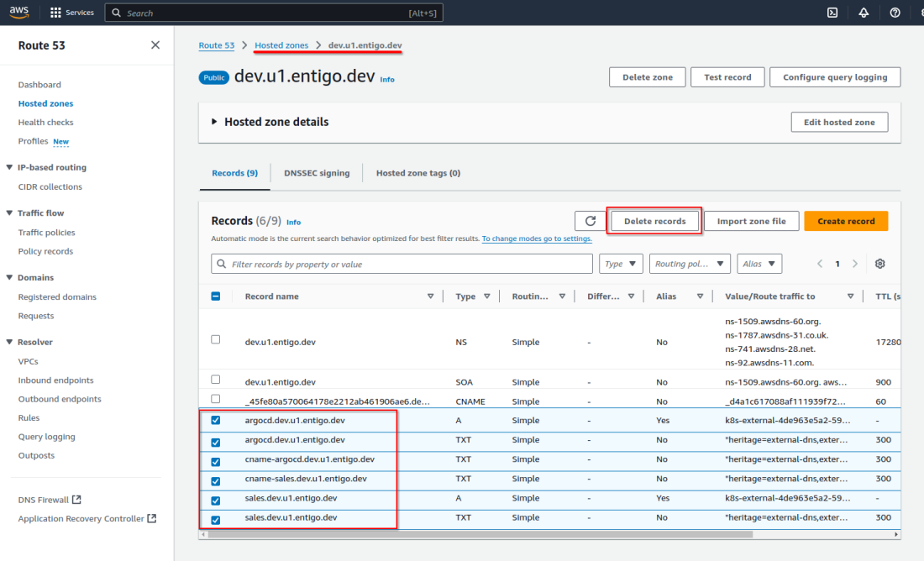
Task: Uncheck sales.dev.u1.entigo.dev TXT record
Action: point(216,521)
